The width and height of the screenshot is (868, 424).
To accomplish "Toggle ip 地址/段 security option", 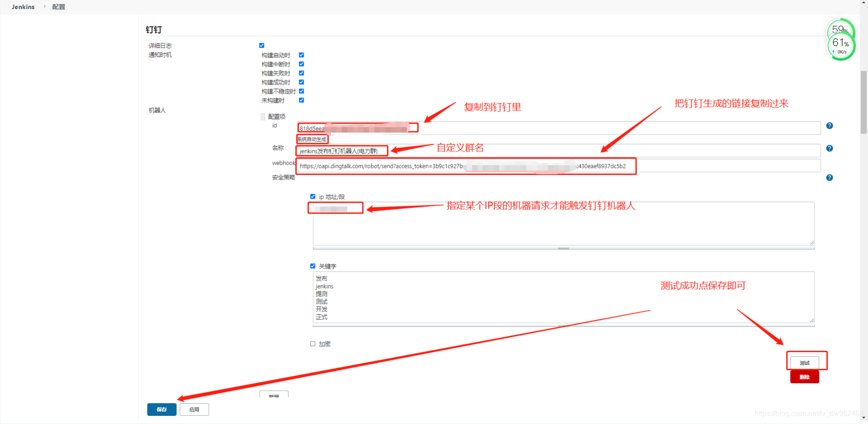I will coord(313,196).
